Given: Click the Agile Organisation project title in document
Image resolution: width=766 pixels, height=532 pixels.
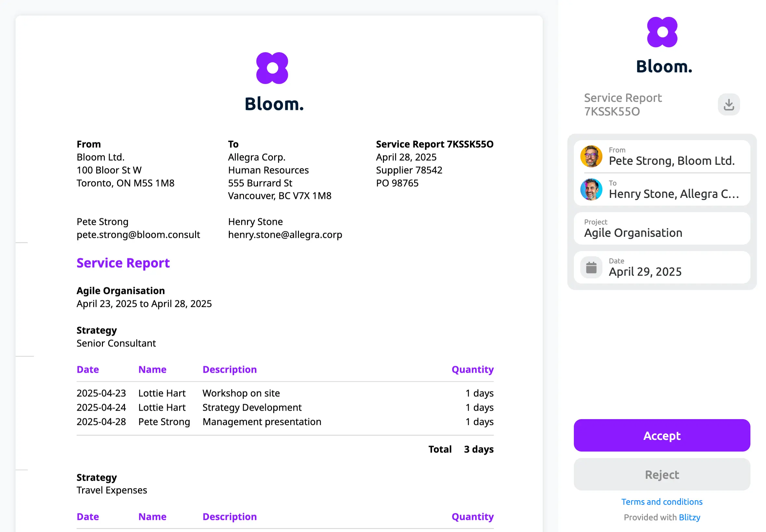Looking at the screenshot, I should click(x=120, y=291).
